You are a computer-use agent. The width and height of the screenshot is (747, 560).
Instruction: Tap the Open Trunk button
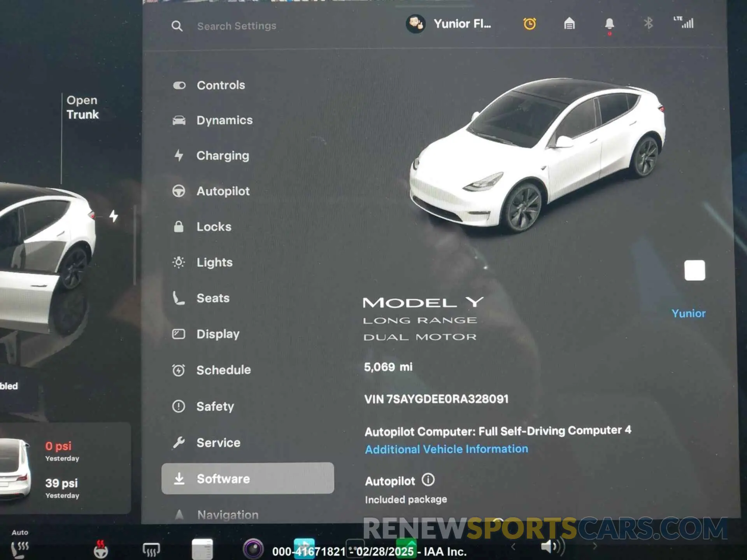[x=82, y=107]
